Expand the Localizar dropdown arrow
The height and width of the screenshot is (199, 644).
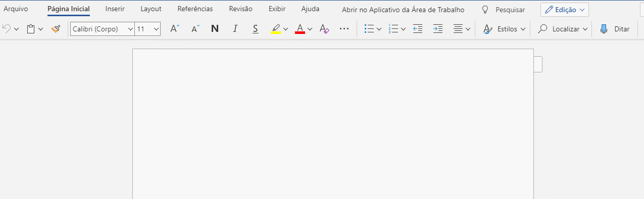[x=585, y=29]
